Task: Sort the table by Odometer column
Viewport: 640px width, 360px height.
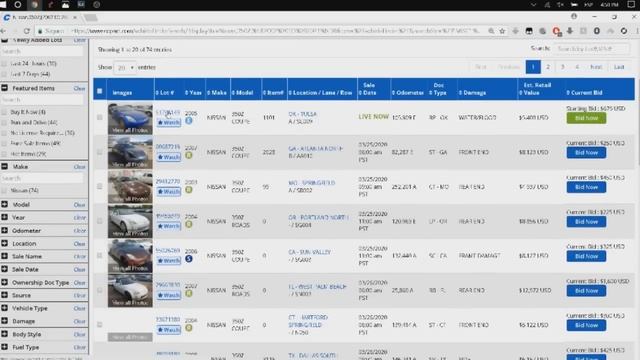Action: 408,93
